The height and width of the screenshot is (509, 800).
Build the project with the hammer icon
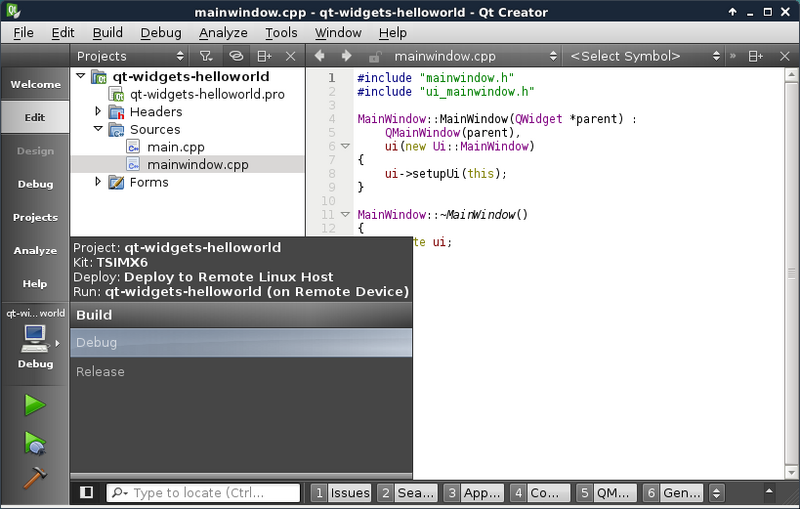tap(35, 477)
